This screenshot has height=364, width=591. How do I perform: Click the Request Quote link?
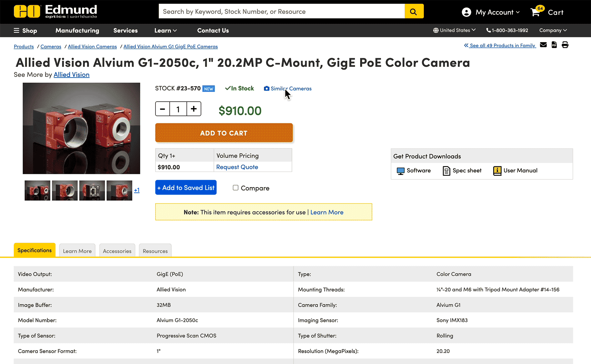(237, 167)
